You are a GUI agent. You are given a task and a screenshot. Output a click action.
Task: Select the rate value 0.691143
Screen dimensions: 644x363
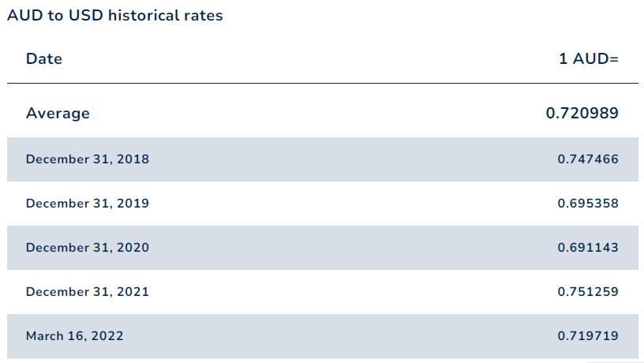click(588, 248)
